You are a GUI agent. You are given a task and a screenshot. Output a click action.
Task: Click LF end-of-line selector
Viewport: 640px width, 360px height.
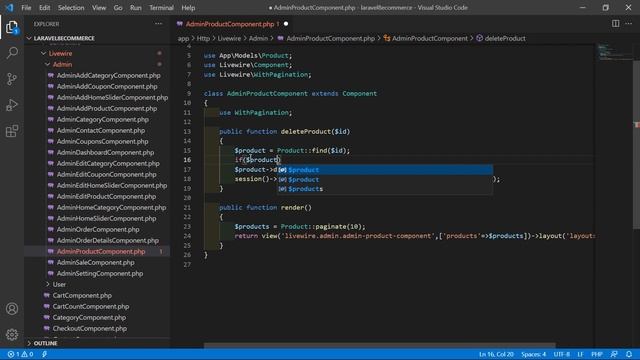(580, 354)
